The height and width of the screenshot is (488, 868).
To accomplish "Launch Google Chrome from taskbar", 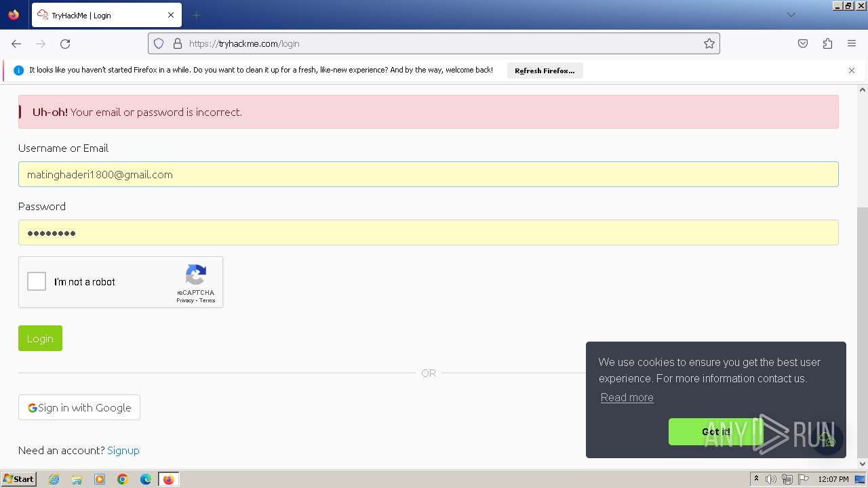I will coord(123,479).
